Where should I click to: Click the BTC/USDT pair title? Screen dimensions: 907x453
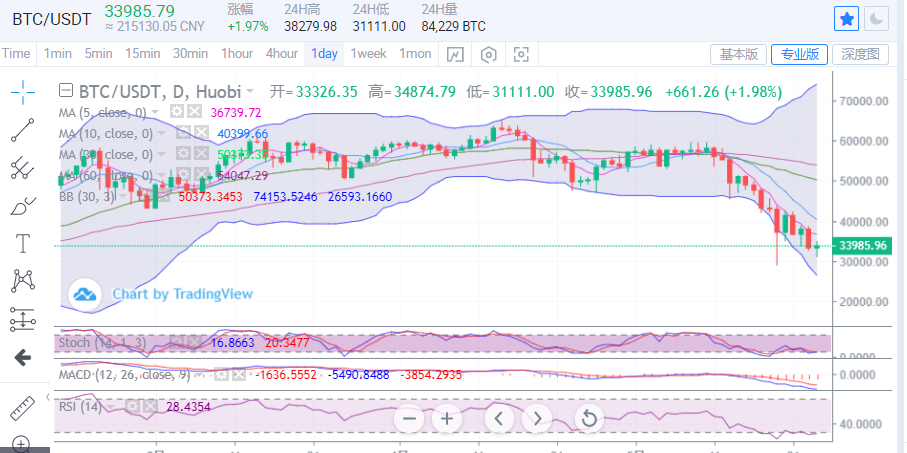51,19
